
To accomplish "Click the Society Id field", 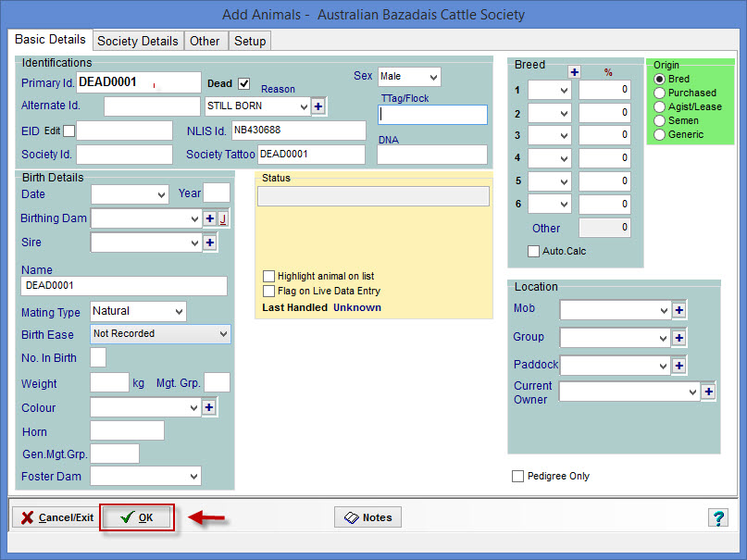I will (x=124, y=155).
